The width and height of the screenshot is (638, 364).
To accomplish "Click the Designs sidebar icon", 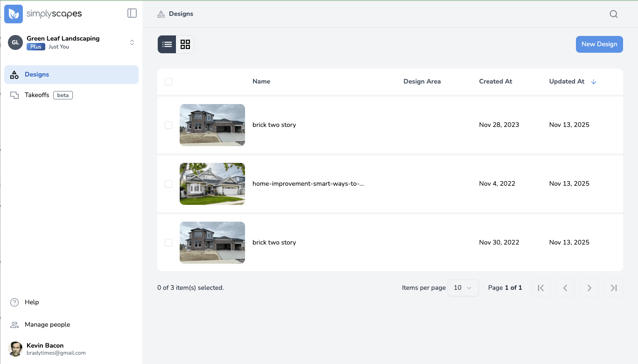I will pyautogui.click(x=14, y=74).
